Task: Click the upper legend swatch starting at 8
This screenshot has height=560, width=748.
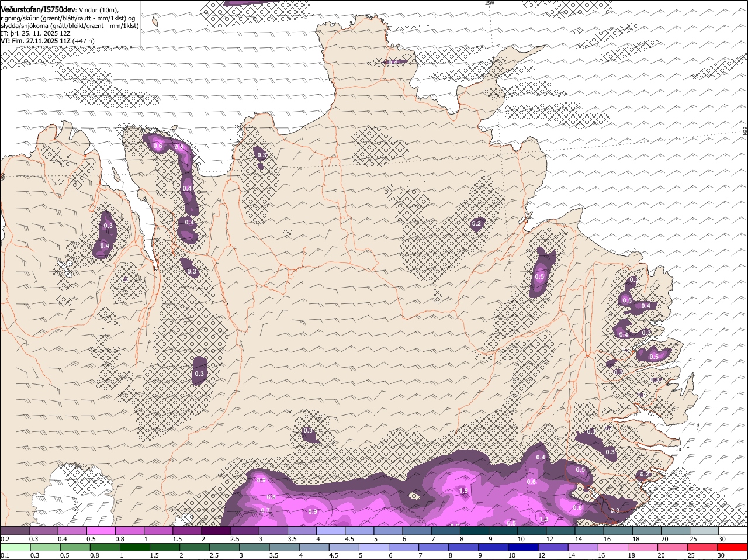Action: [x=474, y=531]
